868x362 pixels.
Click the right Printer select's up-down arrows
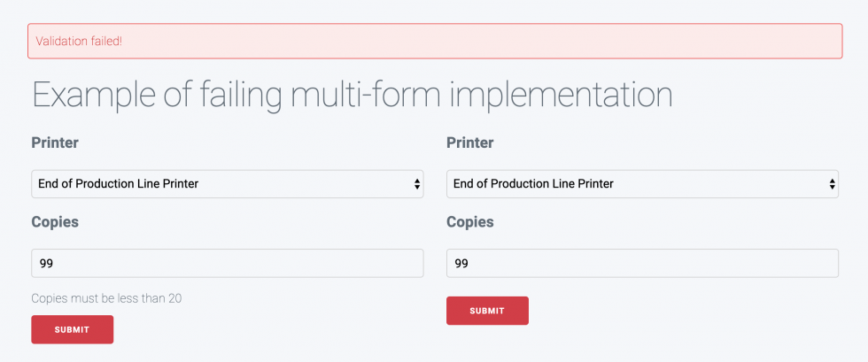[832, 184]
